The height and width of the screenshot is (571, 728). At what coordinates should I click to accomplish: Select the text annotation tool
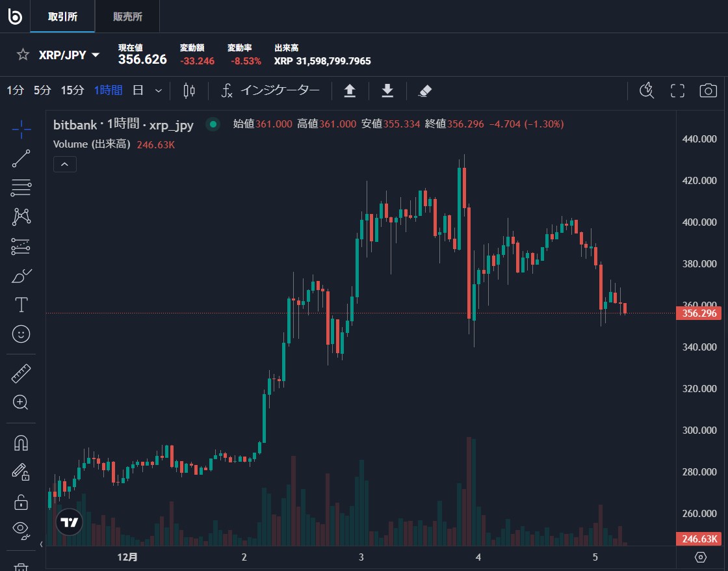[19, 304]
